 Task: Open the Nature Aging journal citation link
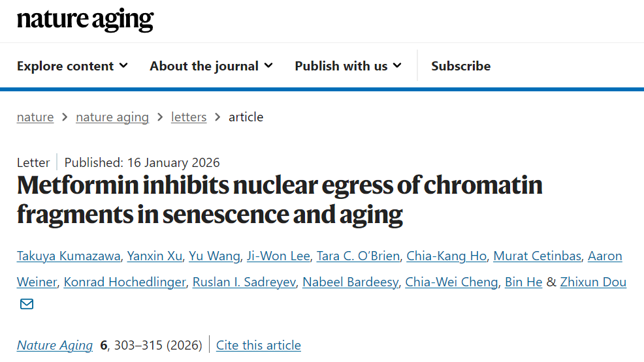(55, 345)
